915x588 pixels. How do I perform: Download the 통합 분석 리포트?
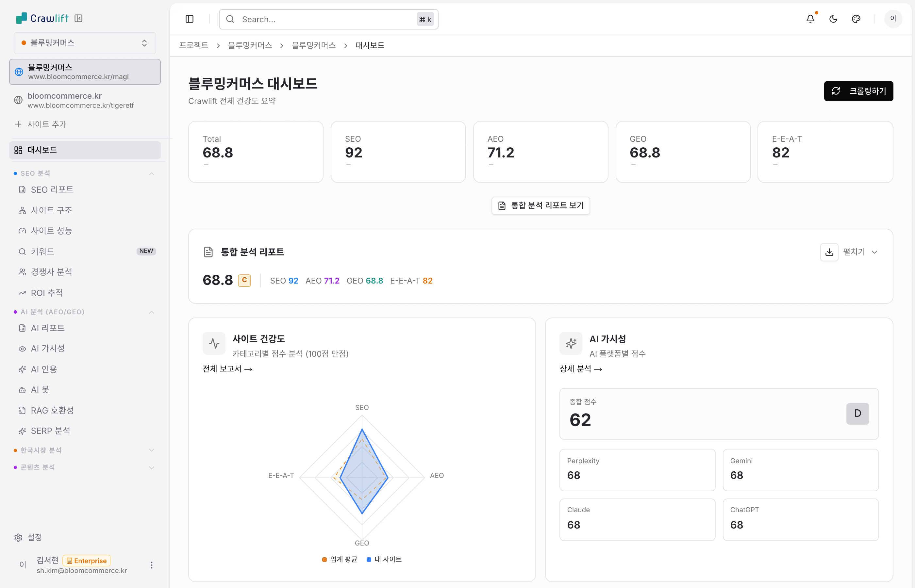829,252
